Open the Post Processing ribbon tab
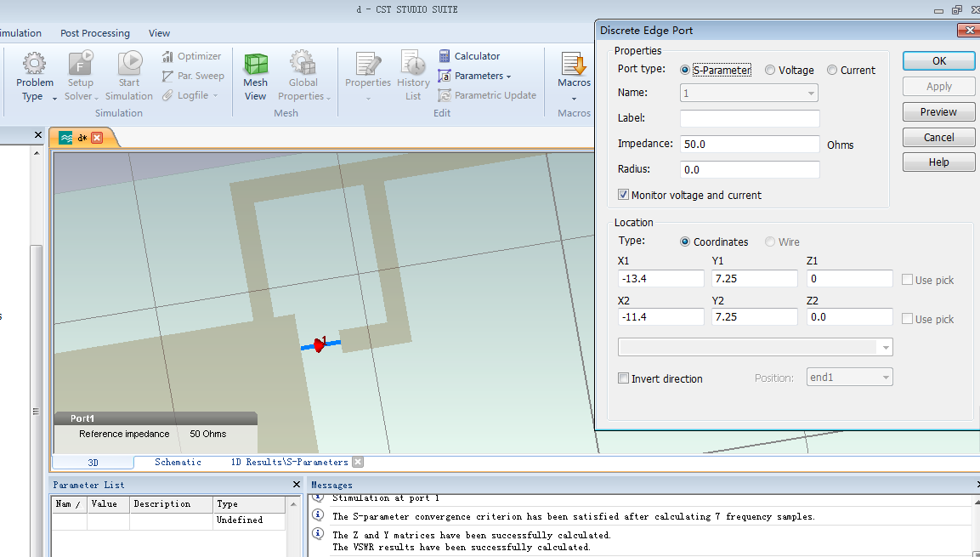 click(x=95, y=33)
